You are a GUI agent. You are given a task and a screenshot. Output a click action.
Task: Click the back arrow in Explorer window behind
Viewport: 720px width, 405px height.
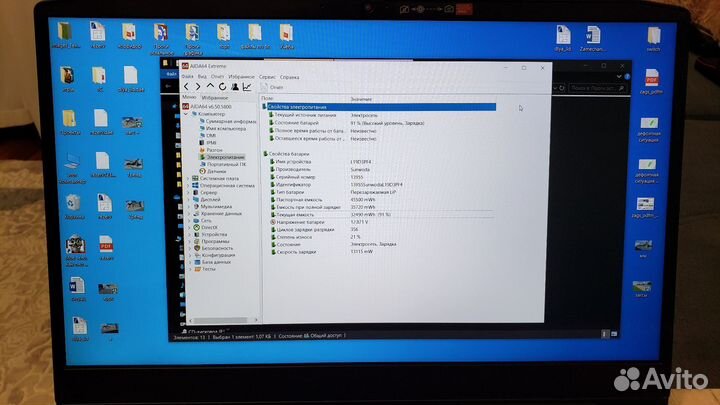[x=168, y=86]
